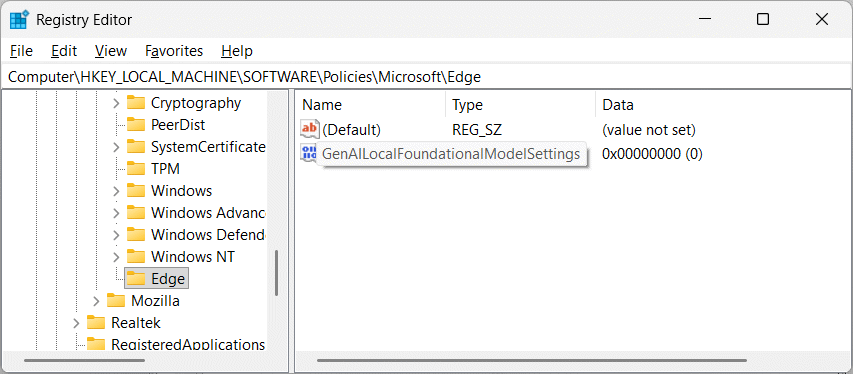This screenshot has width=853, height=374.
Task: Expand the Mozilla key
Action: [96, 301]
